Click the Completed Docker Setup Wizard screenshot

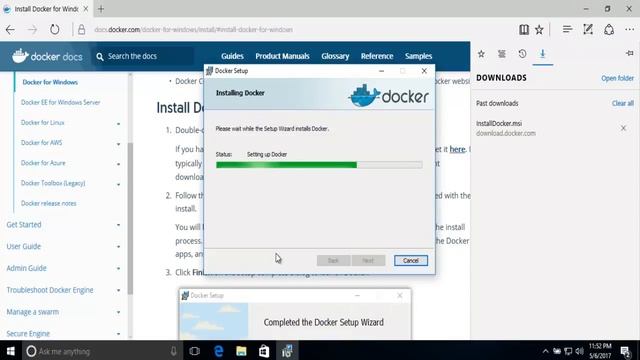(x=295, y=314)
